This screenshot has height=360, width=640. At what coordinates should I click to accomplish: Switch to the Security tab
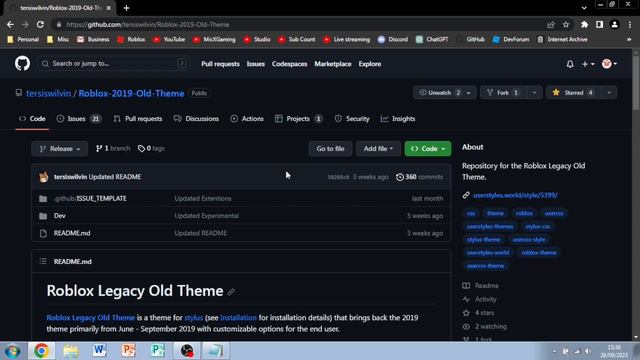352,119
